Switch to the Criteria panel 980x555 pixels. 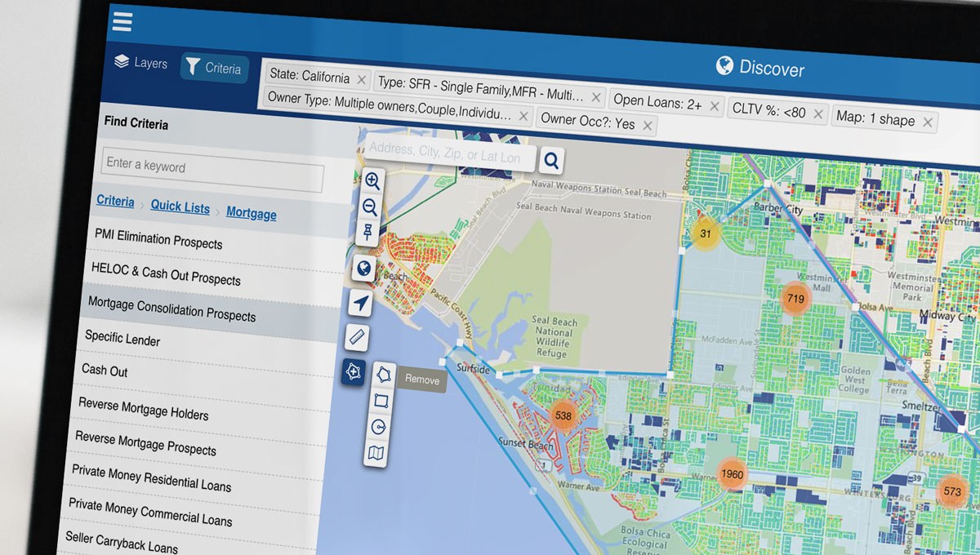coord(214,69)
